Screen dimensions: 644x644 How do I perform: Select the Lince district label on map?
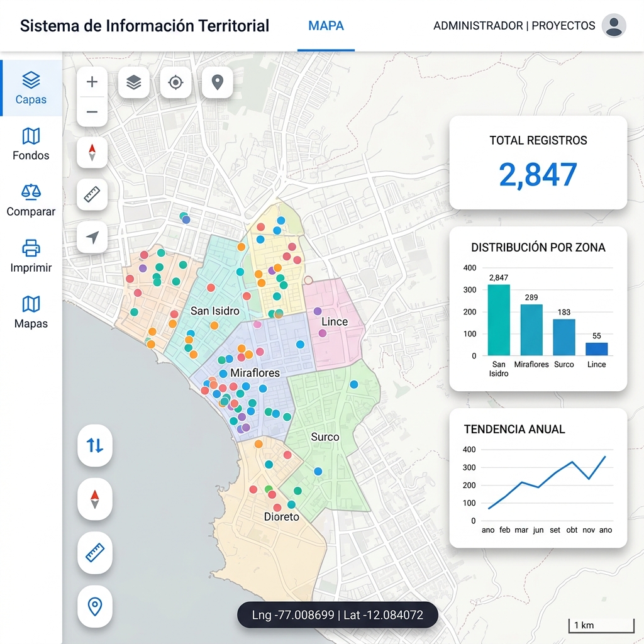click(335, 321)
